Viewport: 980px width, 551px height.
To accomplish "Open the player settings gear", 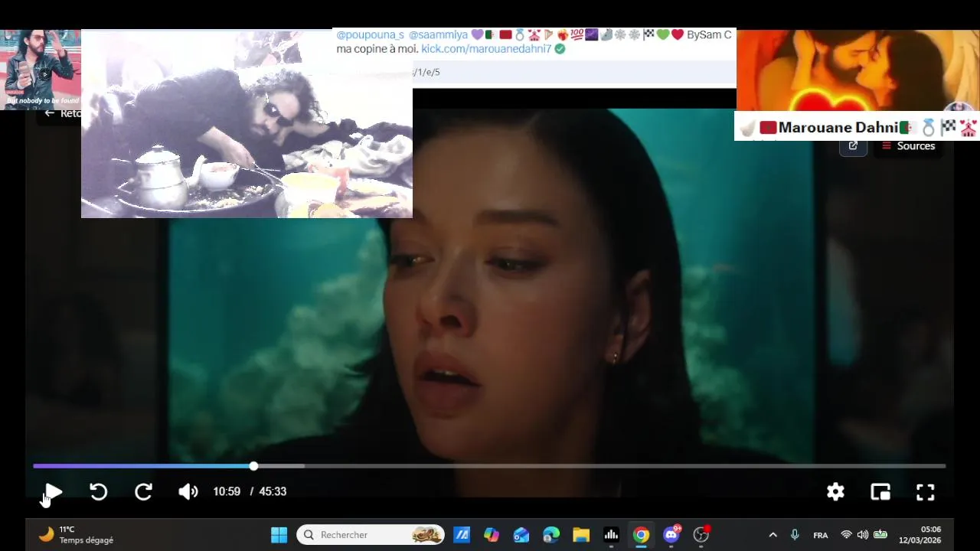I will pos(835,492).
